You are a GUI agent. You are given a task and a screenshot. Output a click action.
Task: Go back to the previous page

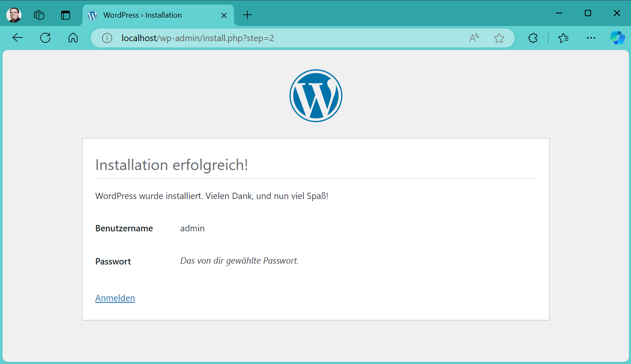coord(18,38)
